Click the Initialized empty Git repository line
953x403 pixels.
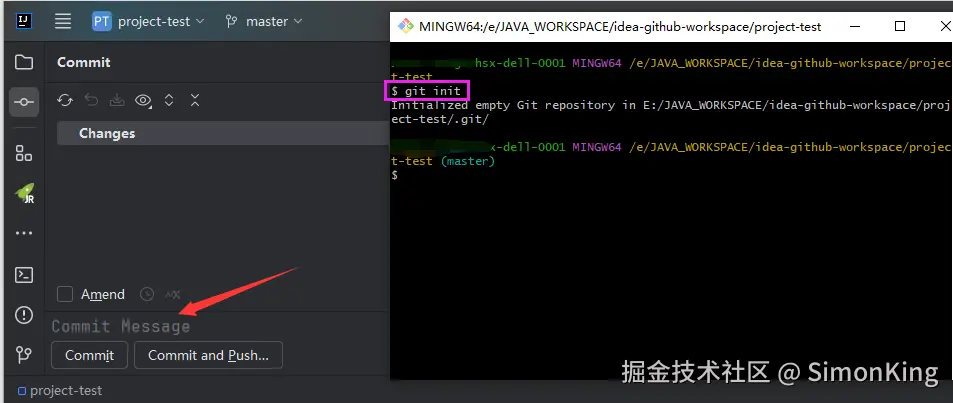pos(669,112)
